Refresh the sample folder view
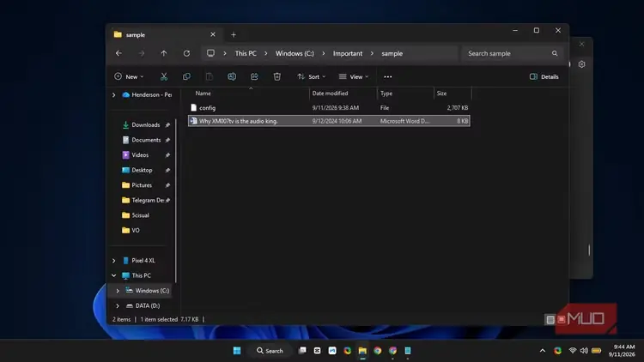 [186, 53]
